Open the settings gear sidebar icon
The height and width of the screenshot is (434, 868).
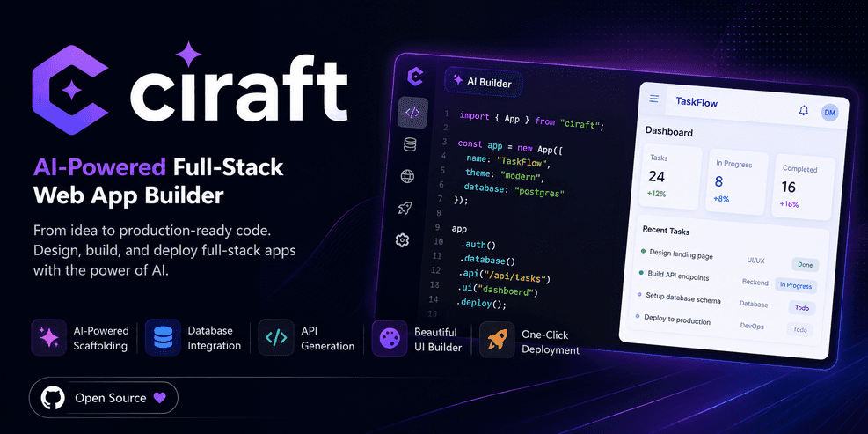pos(402,240)
